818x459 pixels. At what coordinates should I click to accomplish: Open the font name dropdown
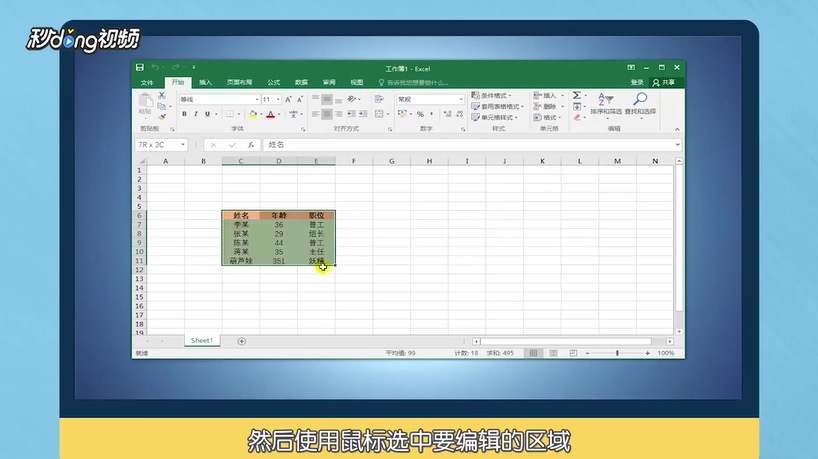(257, 99)
